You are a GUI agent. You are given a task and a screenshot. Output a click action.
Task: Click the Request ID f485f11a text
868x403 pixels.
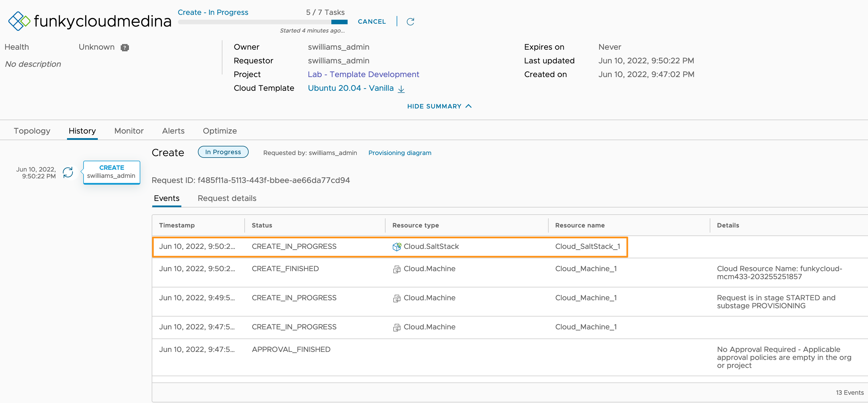(251, 180)
